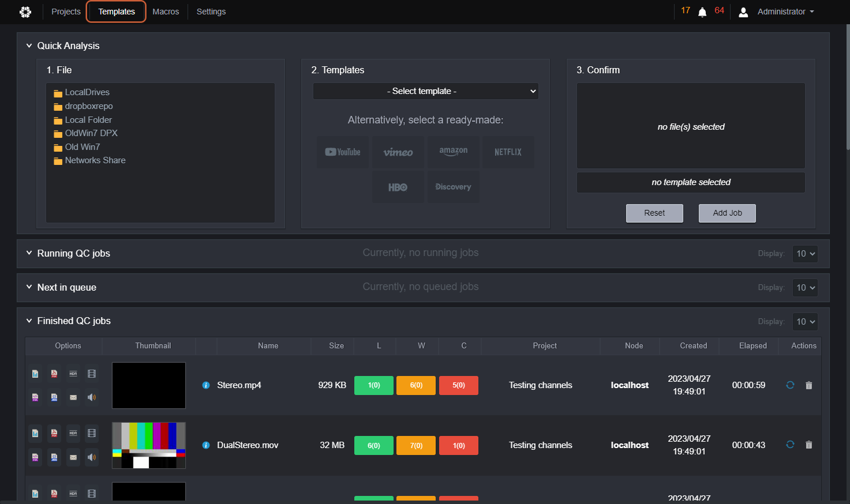Viewport: 850px width, 504px height.
Task: Click the app logo in top bar
Action: [25, 12]
